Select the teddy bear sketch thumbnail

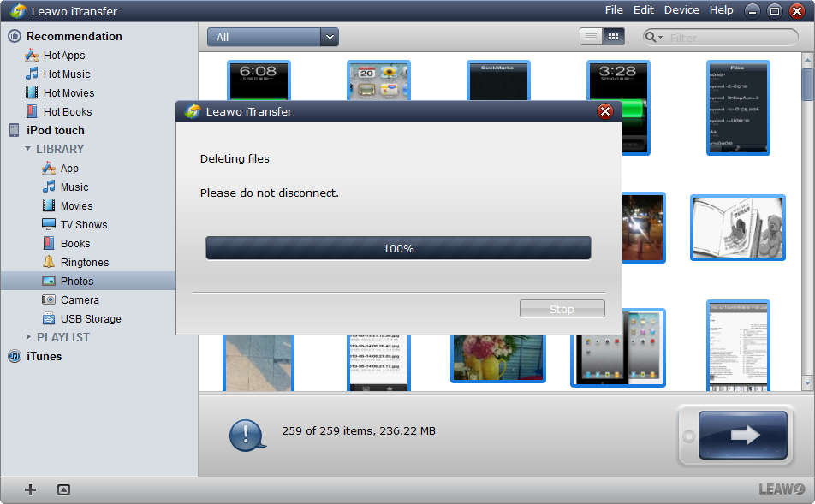pyautogui.click(x=738, y=228)
